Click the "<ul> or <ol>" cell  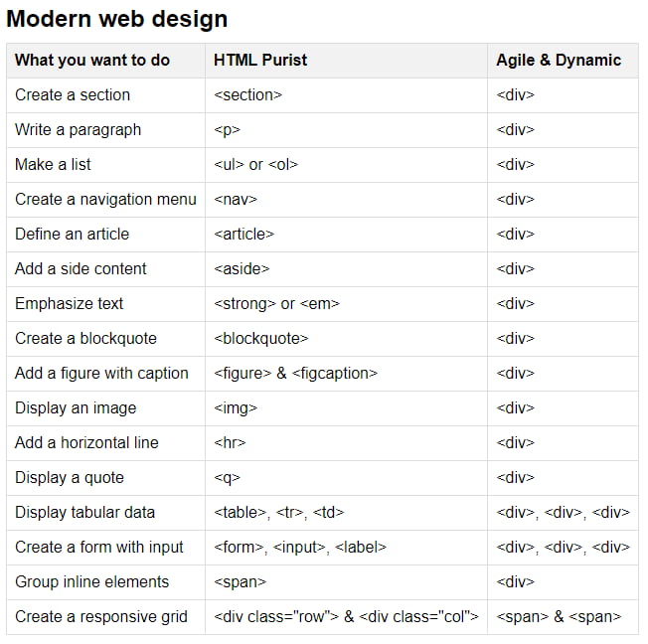pyautogui.click(x=255, y=164)
